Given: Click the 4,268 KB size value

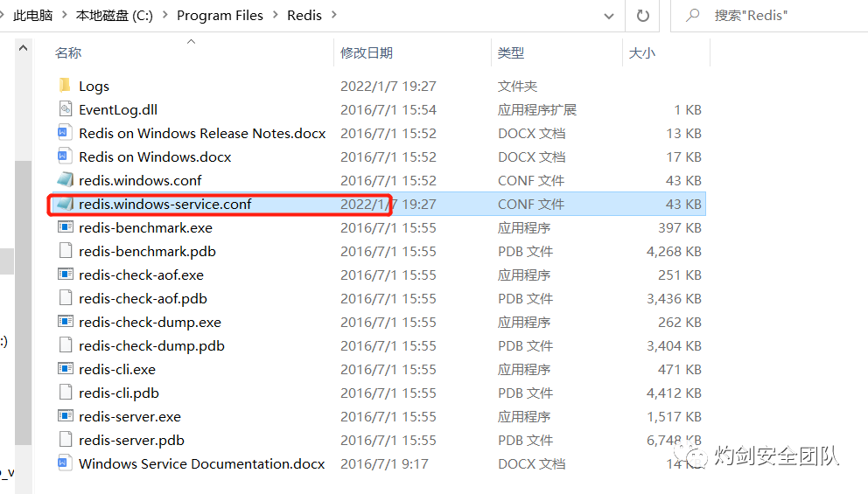Looking at the screenshot, I should (x=674, y=251).
